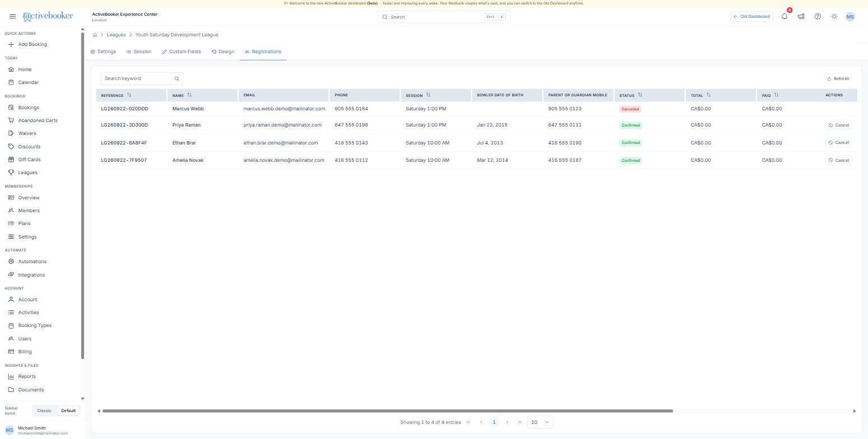Open the announcements megaphone icon
This screenshot has height=439, width=868.
pos(801,16)
